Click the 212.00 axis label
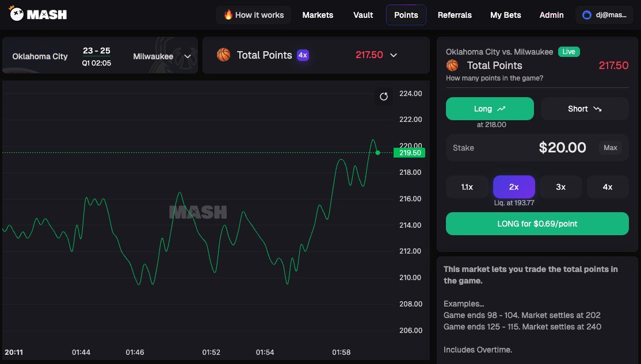 point(410,251)
